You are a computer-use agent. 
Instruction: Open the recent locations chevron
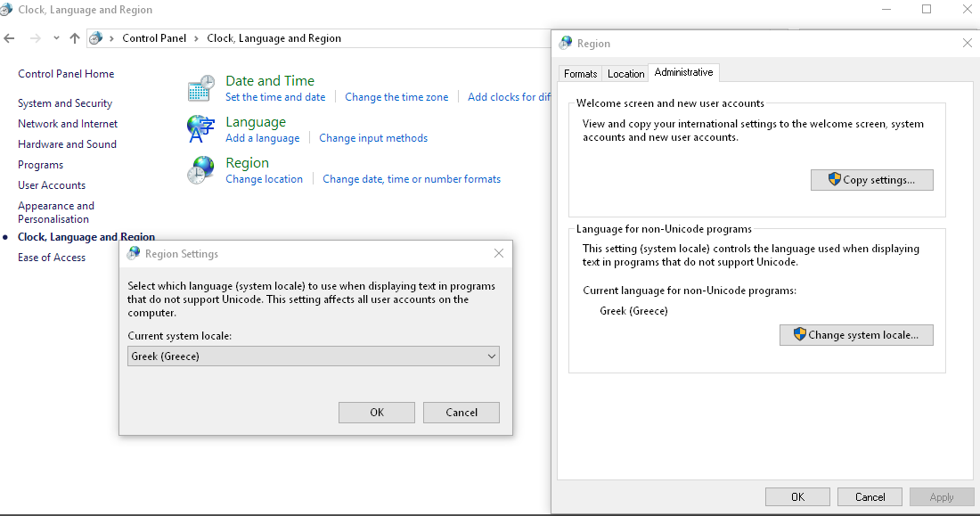pos(56,38)
